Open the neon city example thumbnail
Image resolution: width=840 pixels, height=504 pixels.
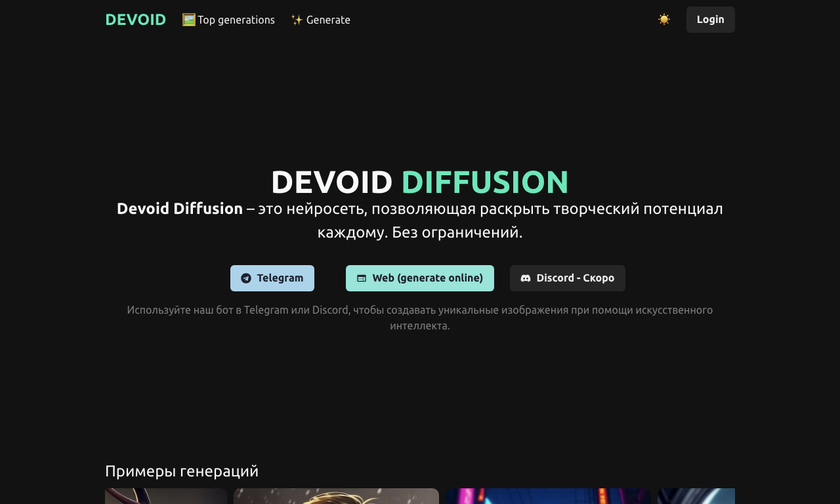pos(548,496)
